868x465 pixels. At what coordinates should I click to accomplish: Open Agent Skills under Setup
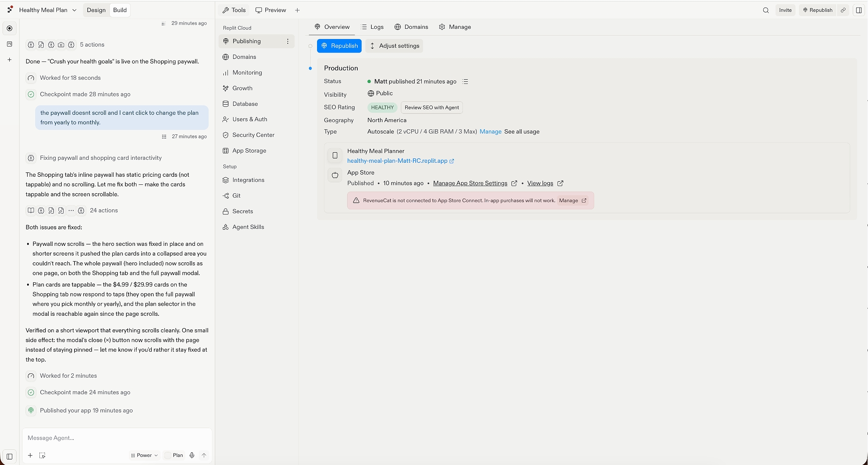click(256, 227)
